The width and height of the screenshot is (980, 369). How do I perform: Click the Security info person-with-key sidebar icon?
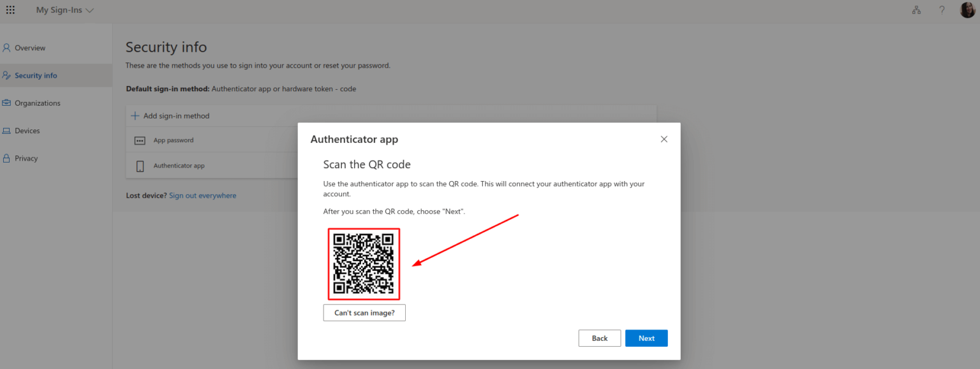click(6, 75)
